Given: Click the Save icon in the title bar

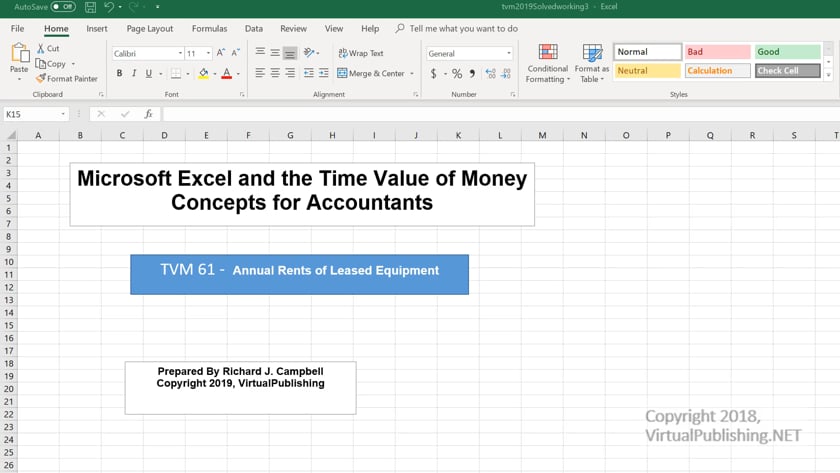Looking at the screenshot, I should (91, 7).
